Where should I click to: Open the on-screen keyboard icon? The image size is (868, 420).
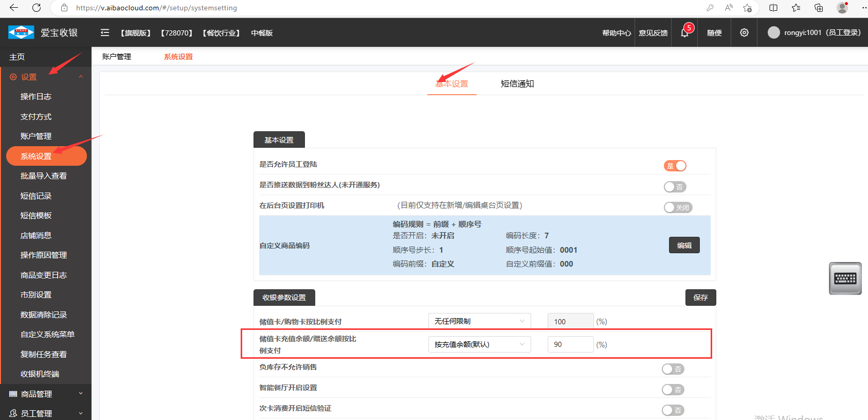tap(845, 278)
